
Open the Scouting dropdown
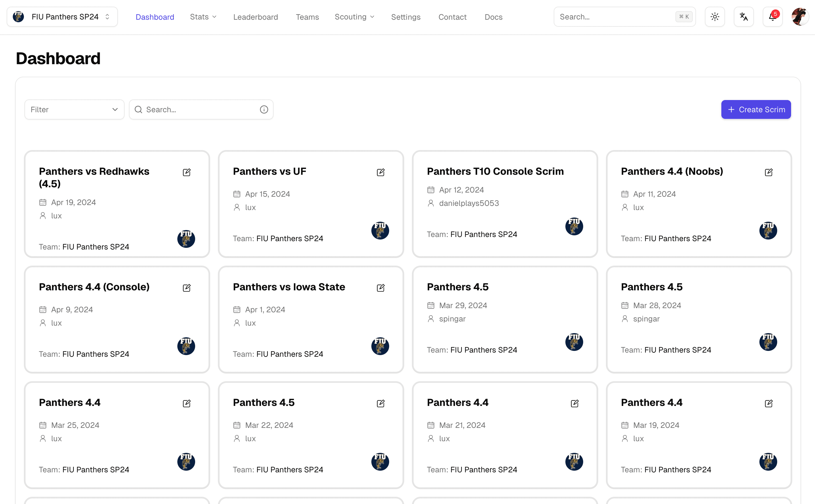point(354,17)
